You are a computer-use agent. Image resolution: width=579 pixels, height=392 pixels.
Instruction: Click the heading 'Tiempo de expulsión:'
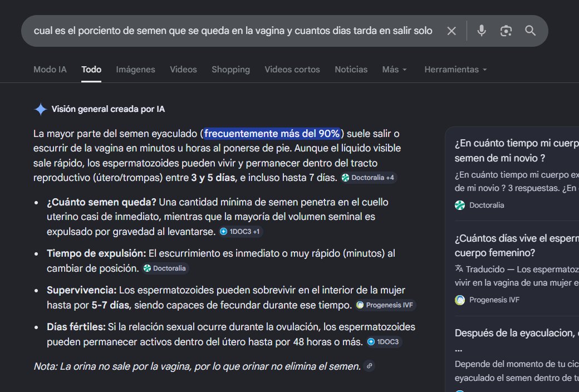tap(96, 253)
